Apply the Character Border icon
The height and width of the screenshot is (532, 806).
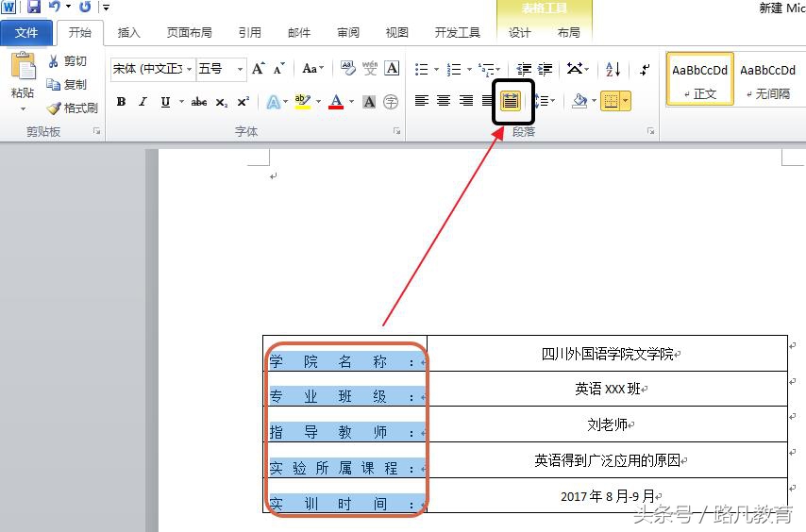pyautogui.click(x=392, y=68)
